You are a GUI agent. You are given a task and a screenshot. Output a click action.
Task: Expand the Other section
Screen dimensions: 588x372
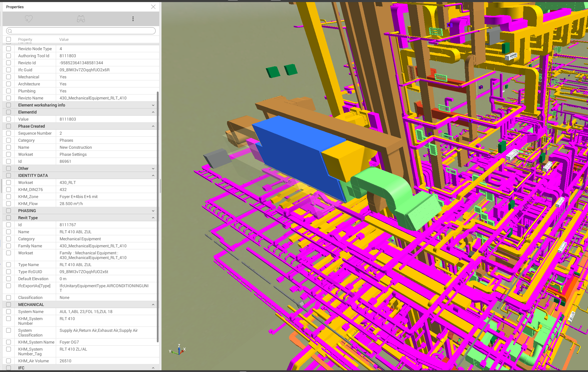(x=153, y=168)
